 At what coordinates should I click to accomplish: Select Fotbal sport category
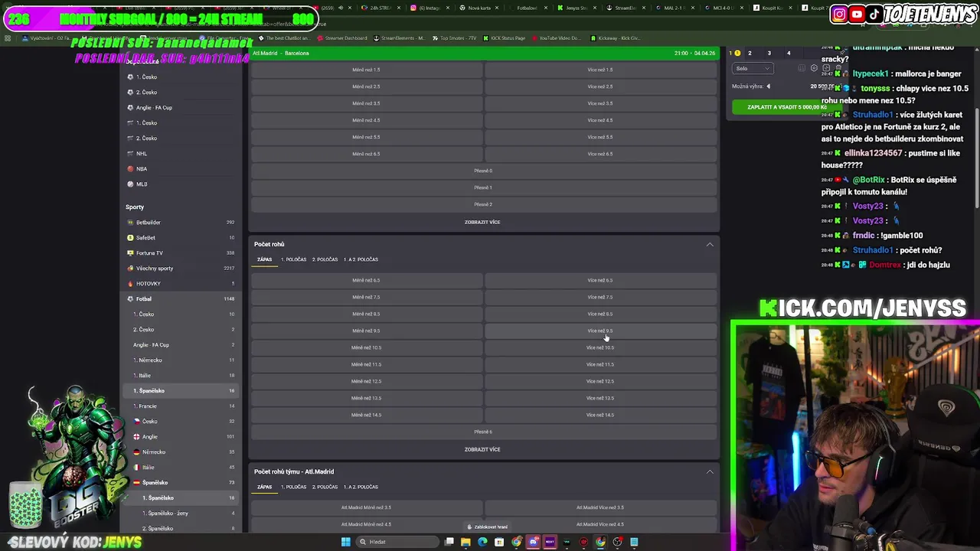[181, 298]
